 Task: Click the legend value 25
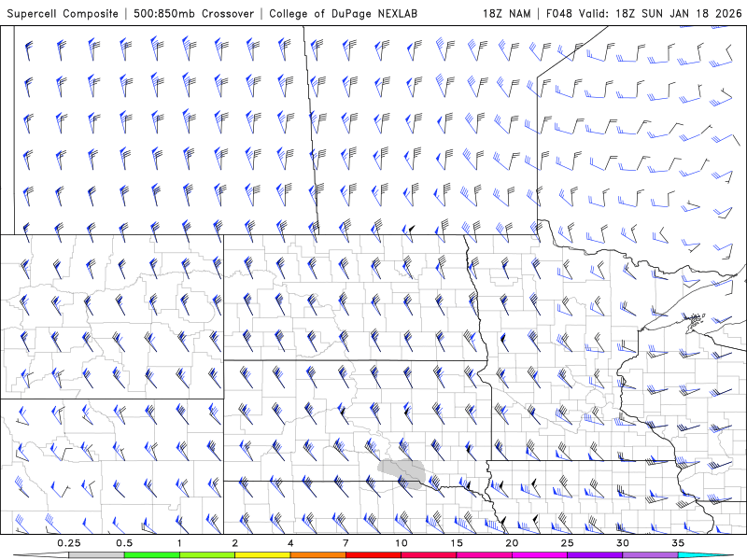point(567,543)
